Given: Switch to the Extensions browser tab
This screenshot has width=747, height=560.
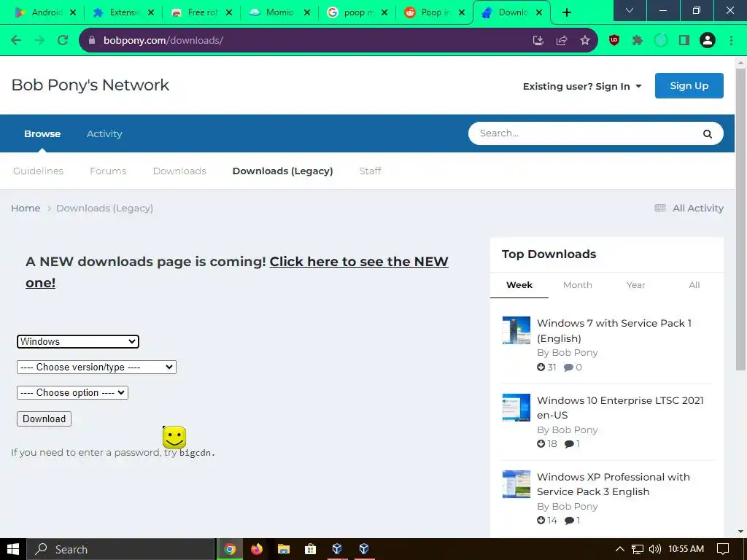Looking at the screenshot, I should (123, 12).
